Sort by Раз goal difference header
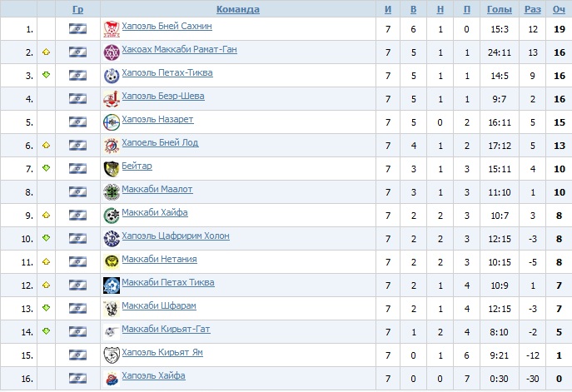This screenshot has height=392, width=572. point(532,10)
